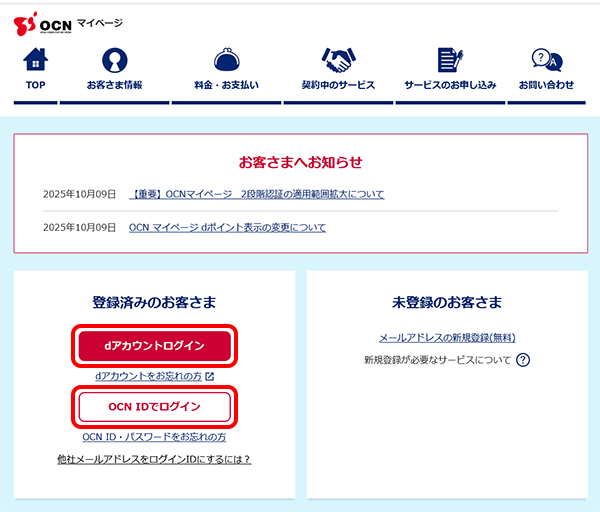Follow the OCN ID・パスワードをお忘れの方 link
The image size is (600, 512).
point(154,437)
